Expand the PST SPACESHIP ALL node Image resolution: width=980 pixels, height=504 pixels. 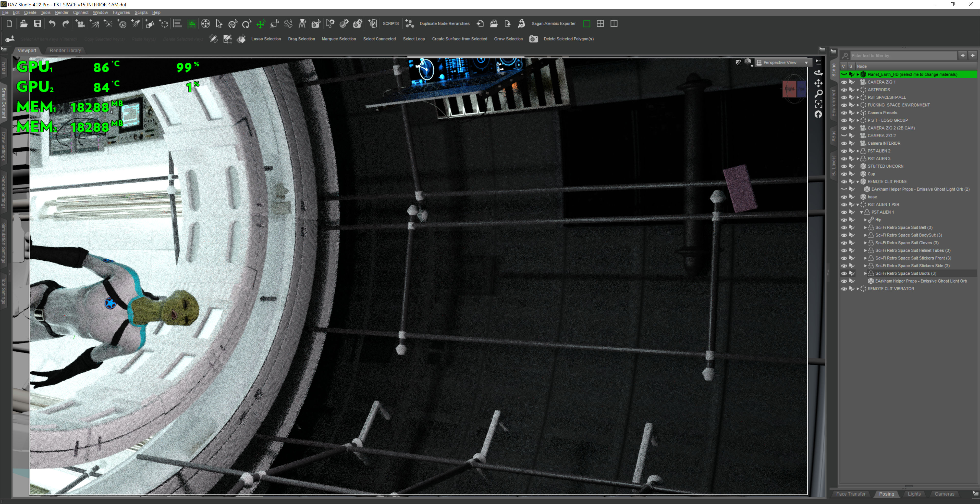pyautogui.click(x=857, y=97)
